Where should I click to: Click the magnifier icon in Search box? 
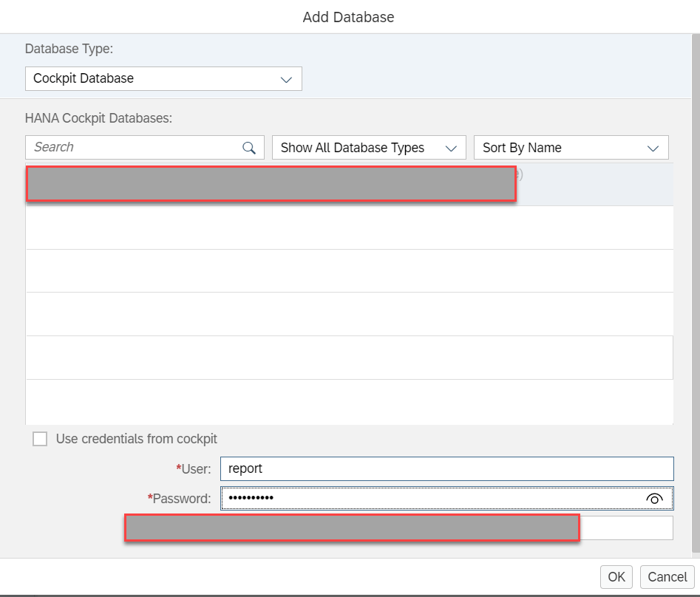pyautogui.click(x=249, y=148)
